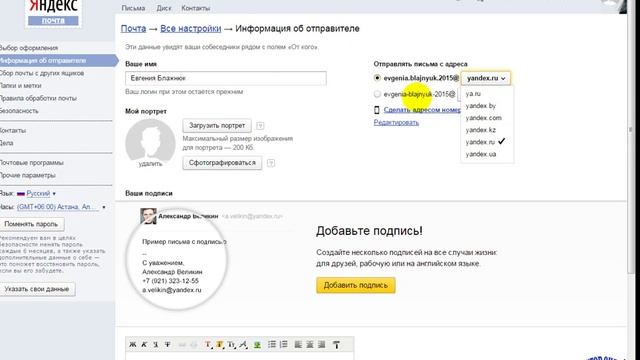640x360 pixels.
Task: Click into the Ваше имя input field
Action: coord(226,78)
